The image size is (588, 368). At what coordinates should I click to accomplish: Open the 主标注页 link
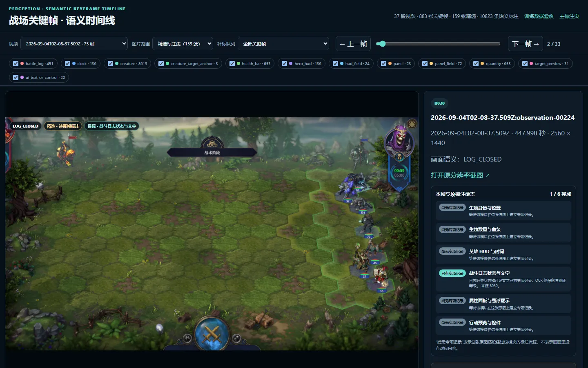click(569, 16)
